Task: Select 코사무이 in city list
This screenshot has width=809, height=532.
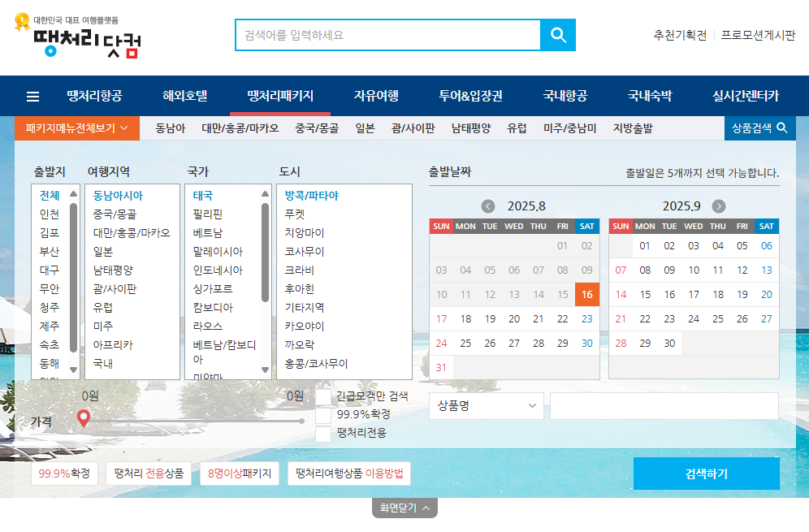Action: pos(305,251)
